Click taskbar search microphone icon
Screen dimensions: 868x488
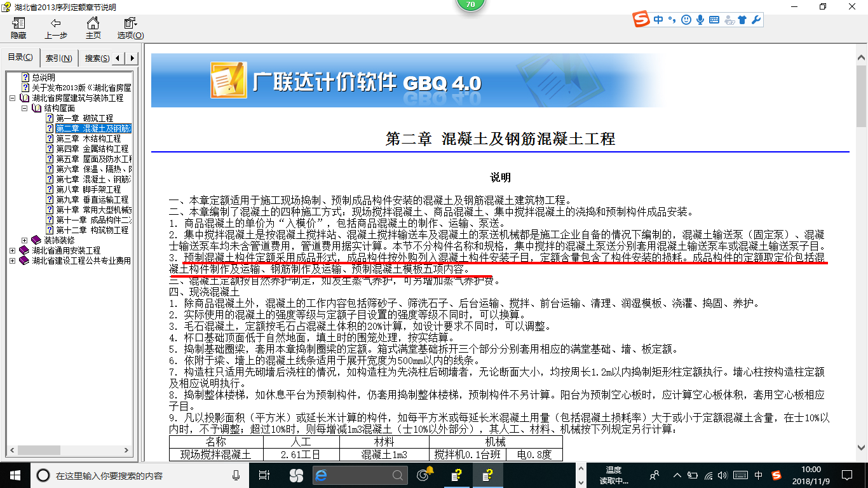tap(236, 475)
